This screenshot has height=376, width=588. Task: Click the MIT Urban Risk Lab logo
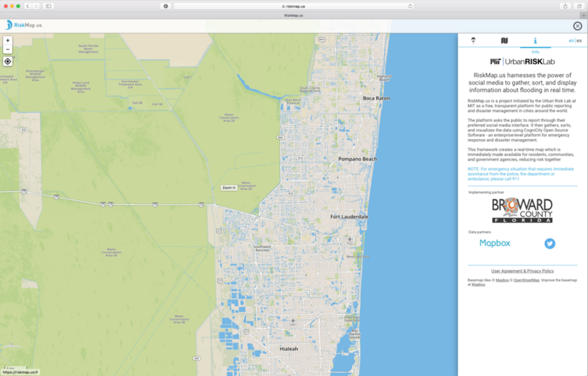(523, 62)
